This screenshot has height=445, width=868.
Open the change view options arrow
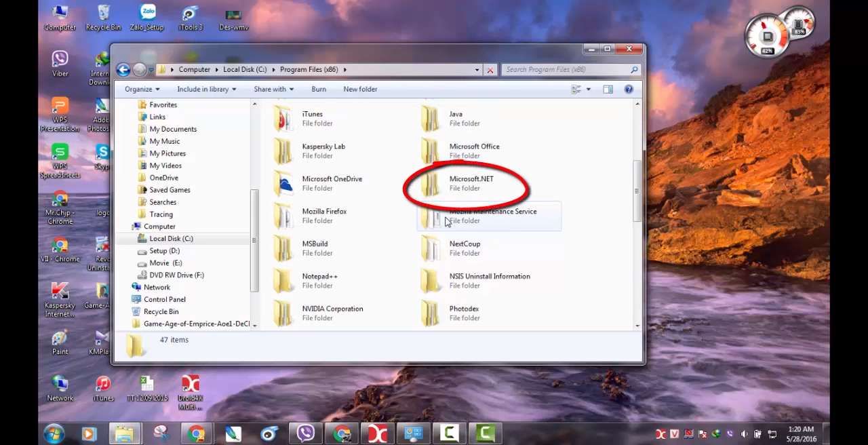[588, 90]
